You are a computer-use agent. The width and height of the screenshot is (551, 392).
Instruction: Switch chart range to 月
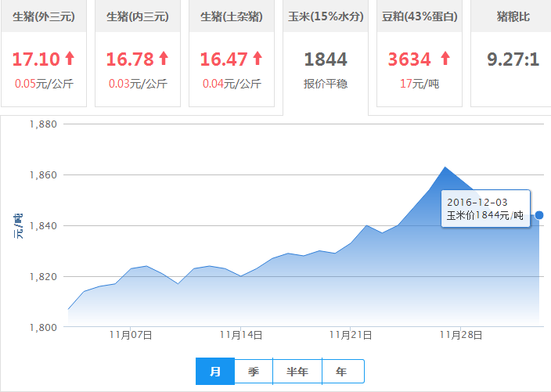(x=215, y=372)
